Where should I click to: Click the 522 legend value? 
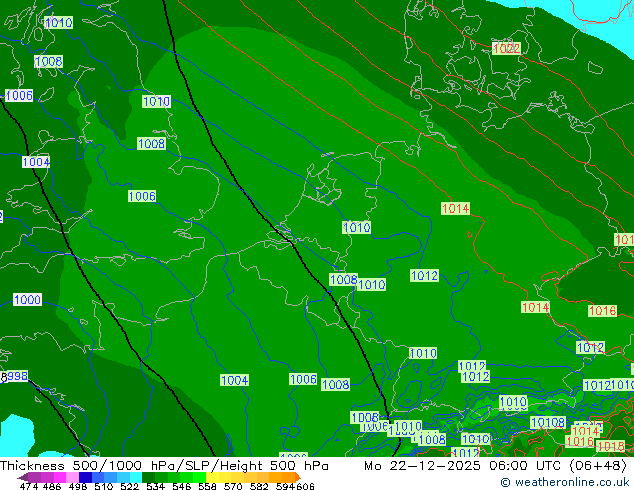click(129, 486)
